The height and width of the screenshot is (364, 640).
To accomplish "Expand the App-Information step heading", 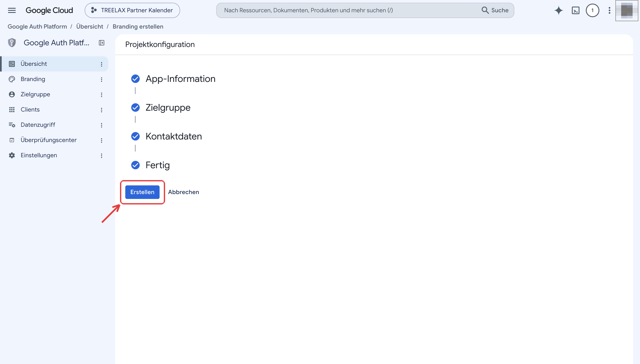I will 181,79.
